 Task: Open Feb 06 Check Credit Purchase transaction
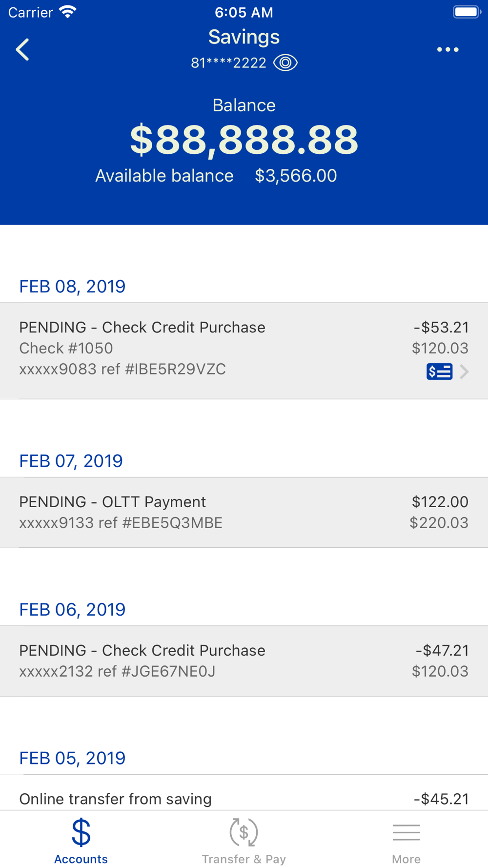[x=244, y=661]
